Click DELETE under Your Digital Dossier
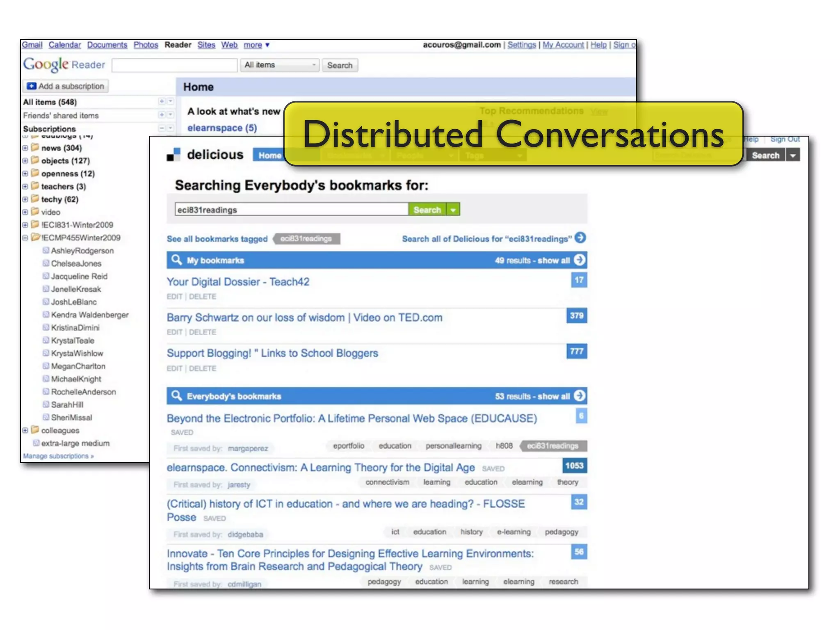Viewport: 840px width, 630px height. click(x=203, y=297)
